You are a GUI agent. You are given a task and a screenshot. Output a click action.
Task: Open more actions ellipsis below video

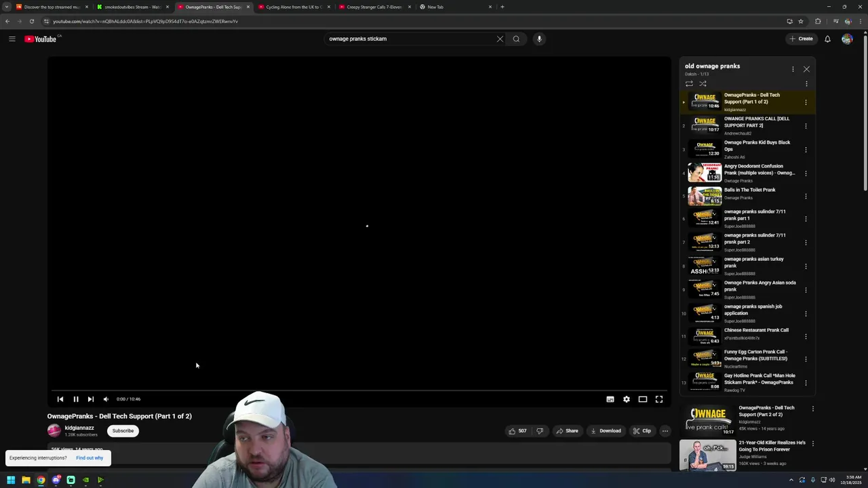pyautogui.click(x=665, y=430)
